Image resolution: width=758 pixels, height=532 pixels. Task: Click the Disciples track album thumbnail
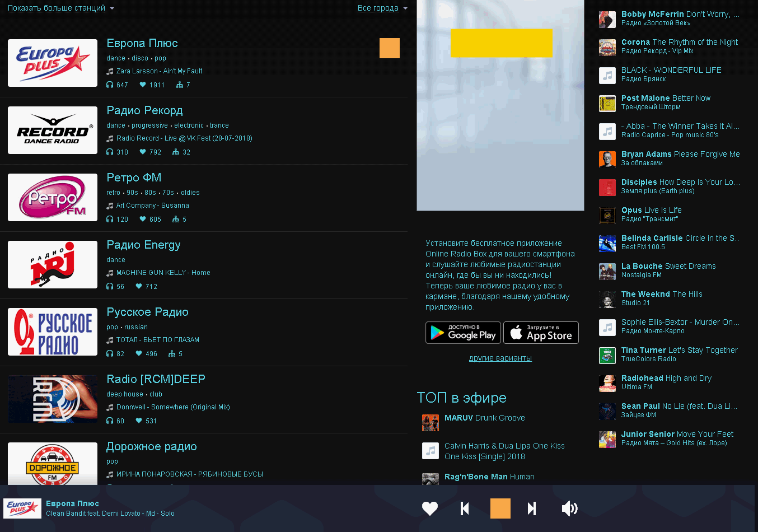tap(607, 188)
